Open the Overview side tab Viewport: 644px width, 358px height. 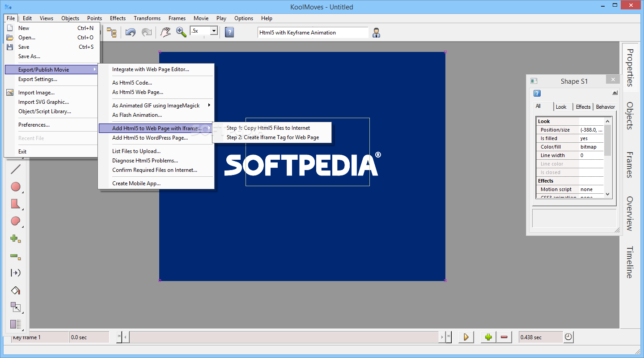[630, 213]
